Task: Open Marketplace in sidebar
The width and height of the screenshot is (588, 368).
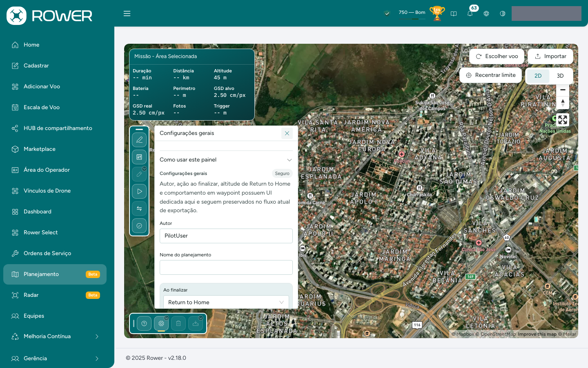Action: pyautogui.click(x=55, y=149)
